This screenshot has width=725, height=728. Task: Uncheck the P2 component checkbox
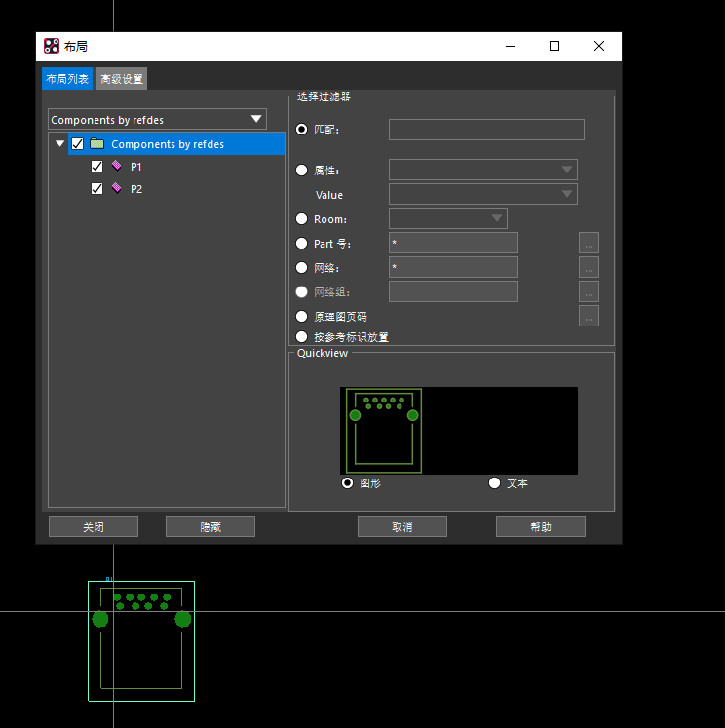point(97,188)
